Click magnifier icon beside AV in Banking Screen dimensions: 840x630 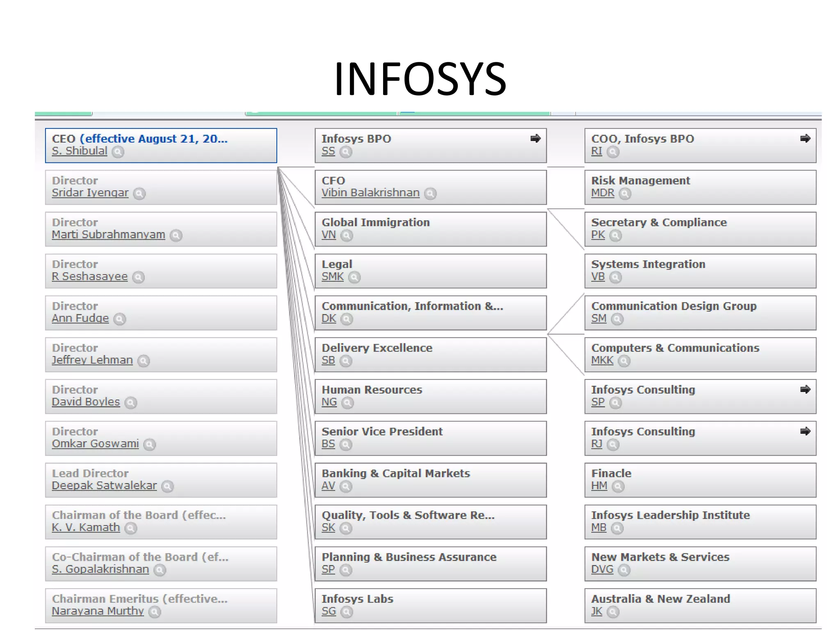[x=346, y=486]
